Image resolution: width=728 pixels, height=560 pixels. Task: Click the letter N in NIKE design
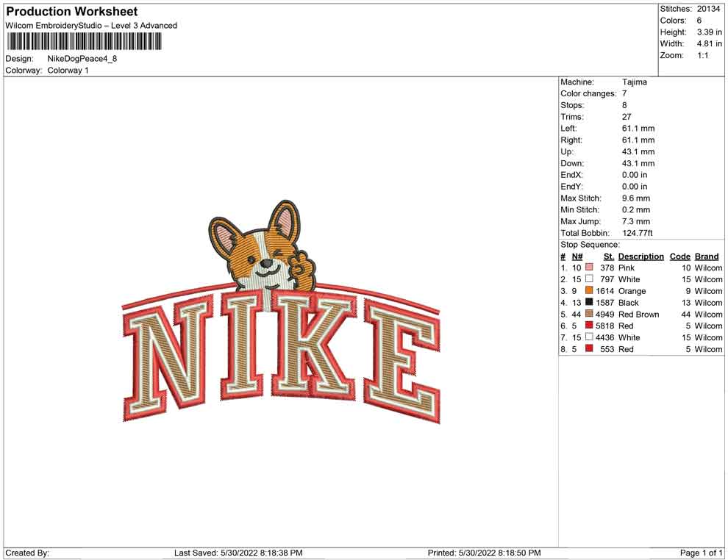pyautogui.click(x=168, y=357)
